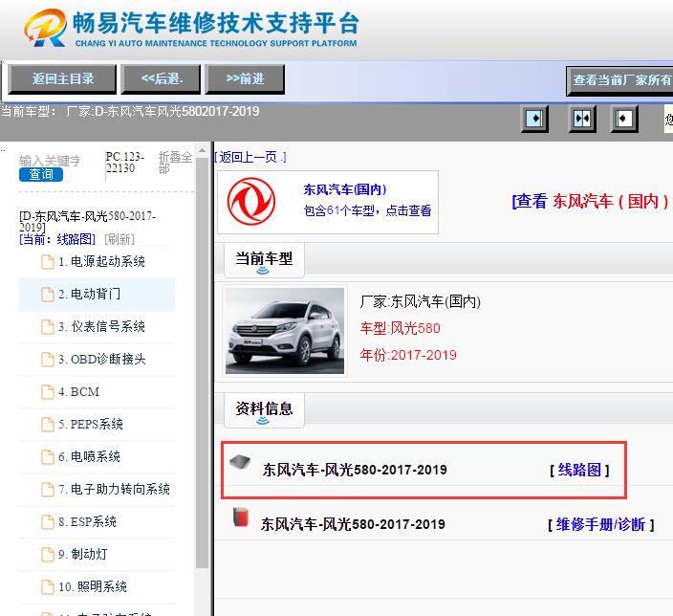Click 厂家:东风汽车(国内) text

pyautogui.click(x=421, y=302)
